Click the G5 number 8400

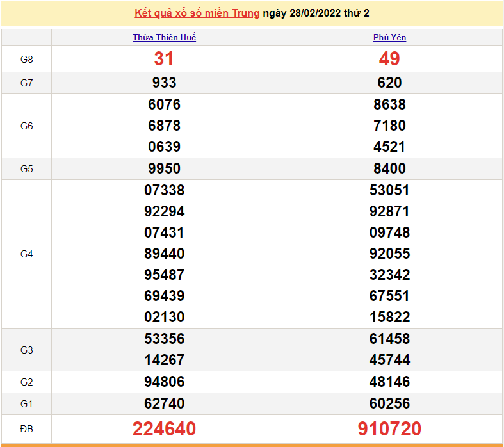coord(389,168)
